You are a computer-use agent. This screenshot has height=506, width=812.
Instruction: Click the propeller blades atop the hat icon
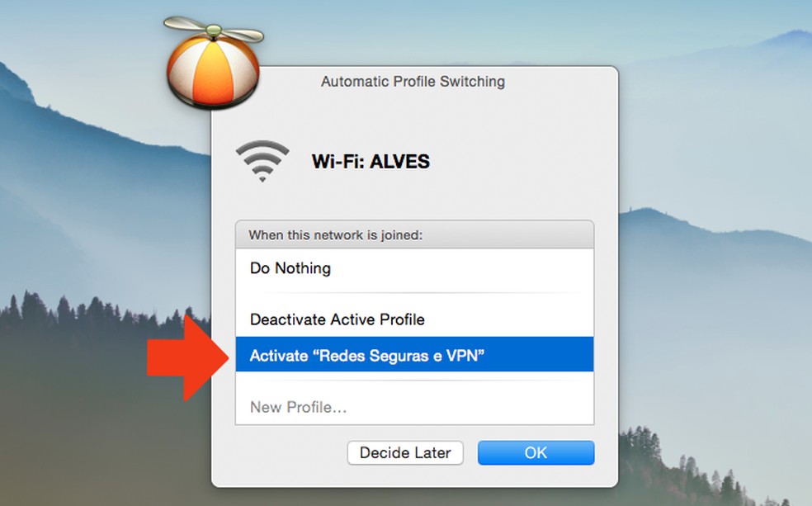pyautogui.click(x=214, y=30)
